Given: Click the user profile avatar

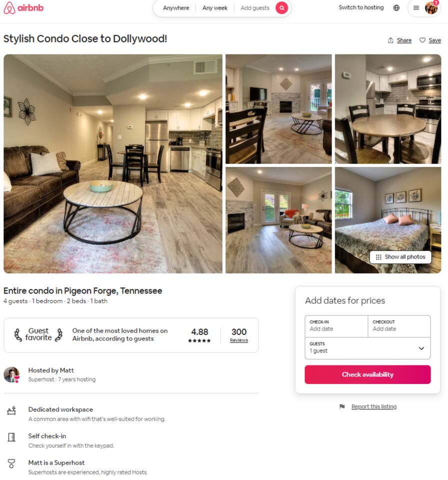Looking at the screenshot, I should pyautogui.click(x=431, y=8).
